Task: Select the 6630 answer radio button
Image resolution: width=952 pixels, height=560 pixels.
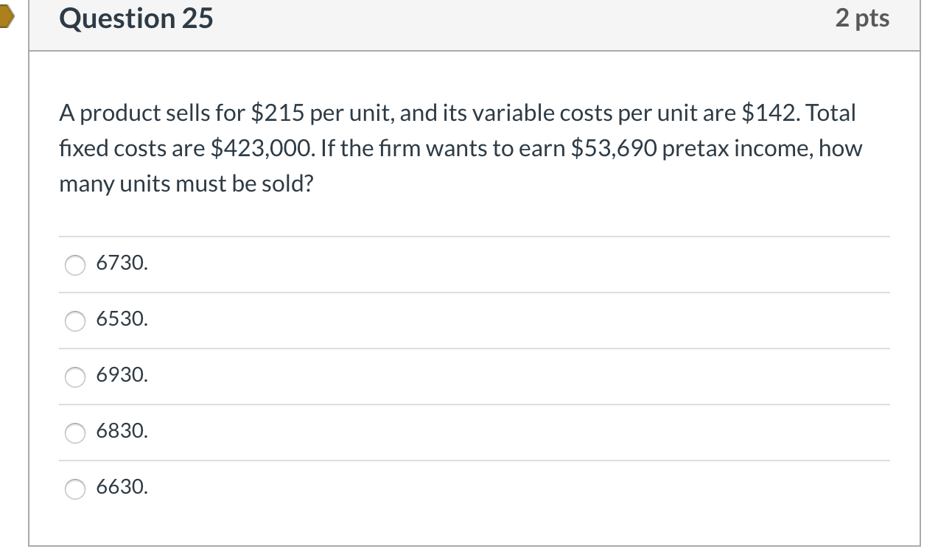Action: [x=74, y=489]
